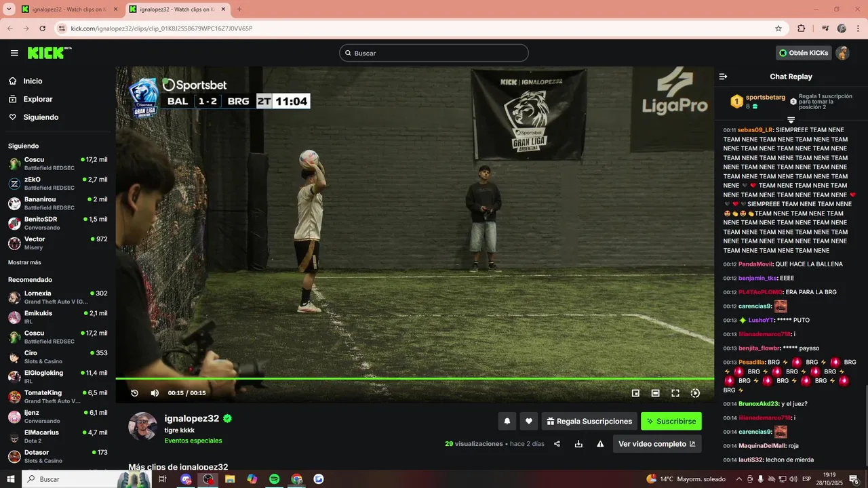Bookmark page with star icon
The image size is (868, 488).
[778, 28]
